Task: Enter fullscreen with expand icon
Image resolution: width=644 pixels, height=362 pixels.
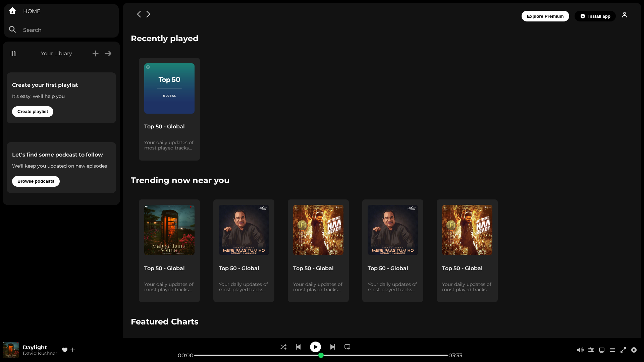Action: [623, 350]
